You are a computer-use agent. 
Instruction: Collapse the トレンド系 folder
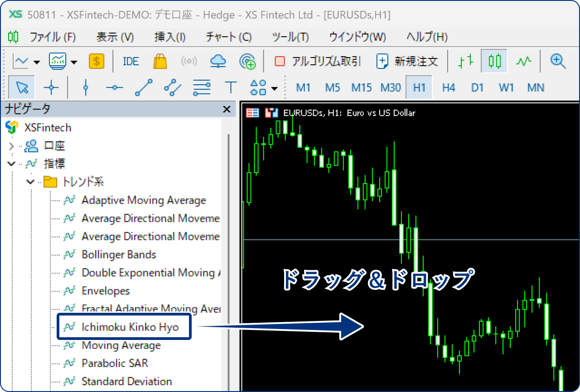(30, 182)
